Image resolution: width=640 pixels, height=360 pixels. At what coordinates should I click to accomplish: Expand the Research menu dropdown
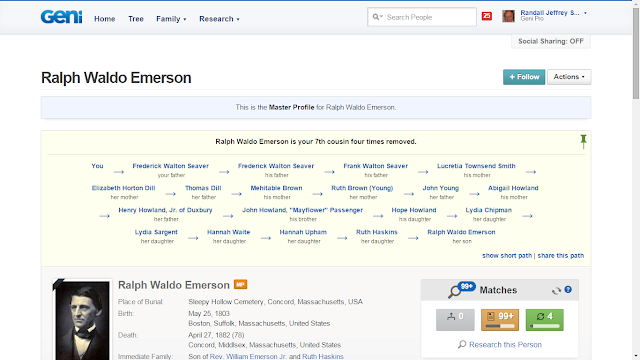219,19
